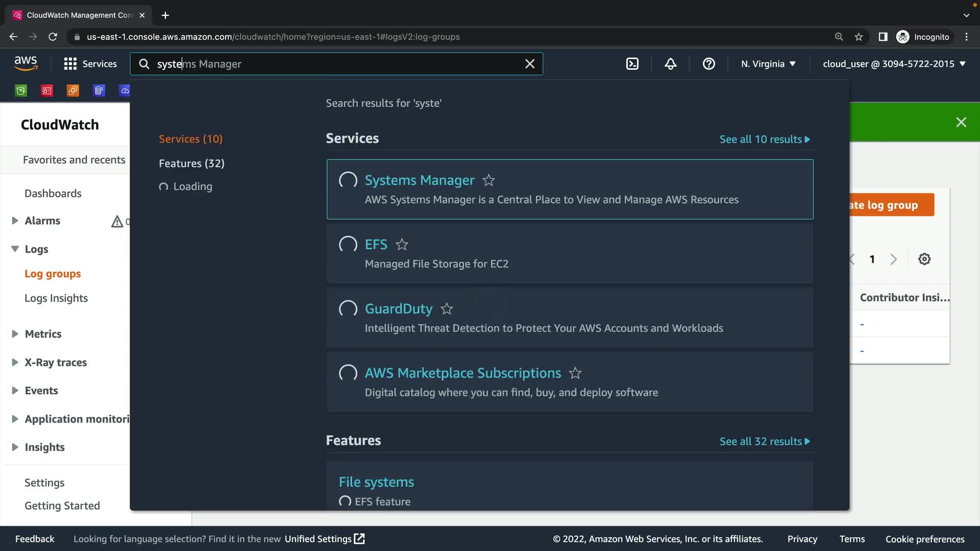
Task: Expand the Alarms sidebar section
Action: (x=15, y=220)
